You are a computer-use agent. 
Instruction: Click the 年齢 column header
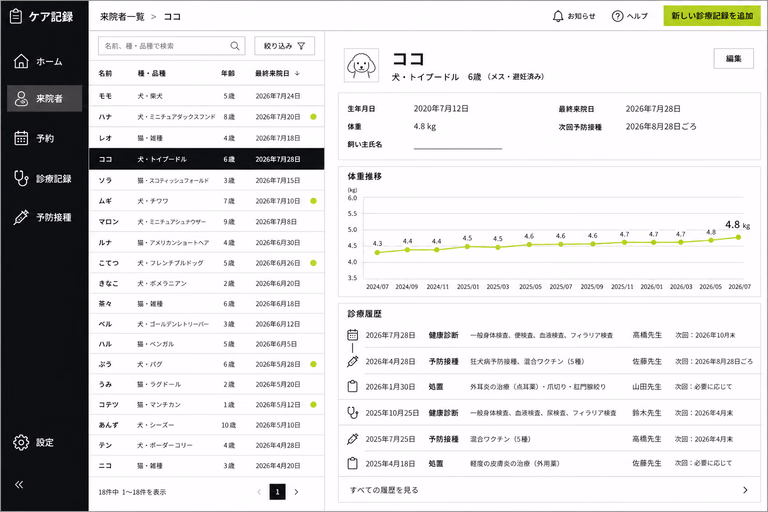[x=228, y=73]
